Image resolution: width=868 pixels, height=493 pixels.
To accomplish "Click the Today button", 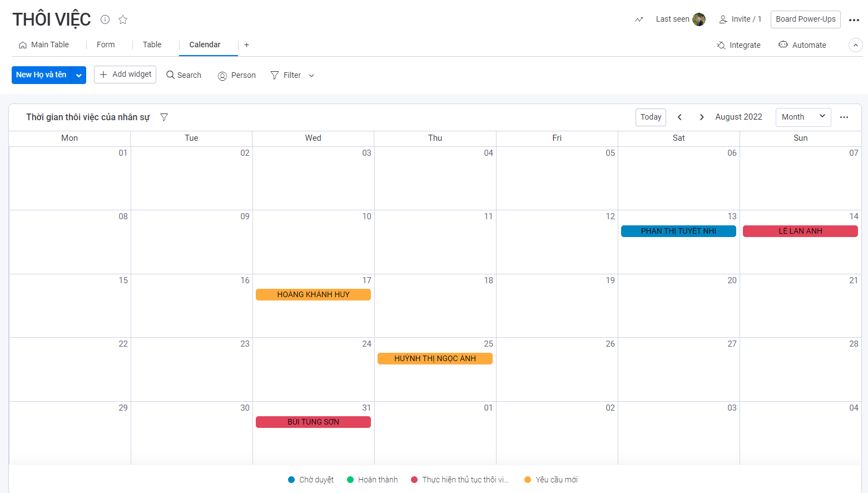I will [x=651, y=117].
